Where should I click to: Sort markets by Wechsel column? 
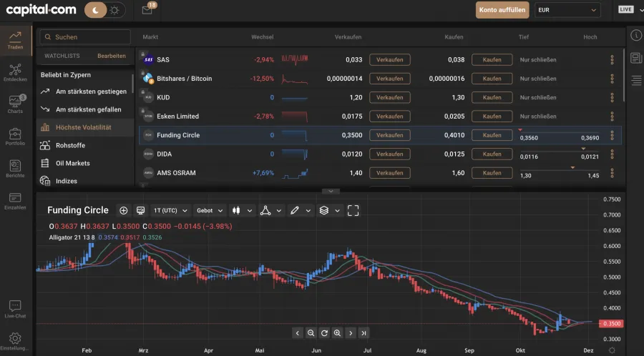(x=263, y=37)
